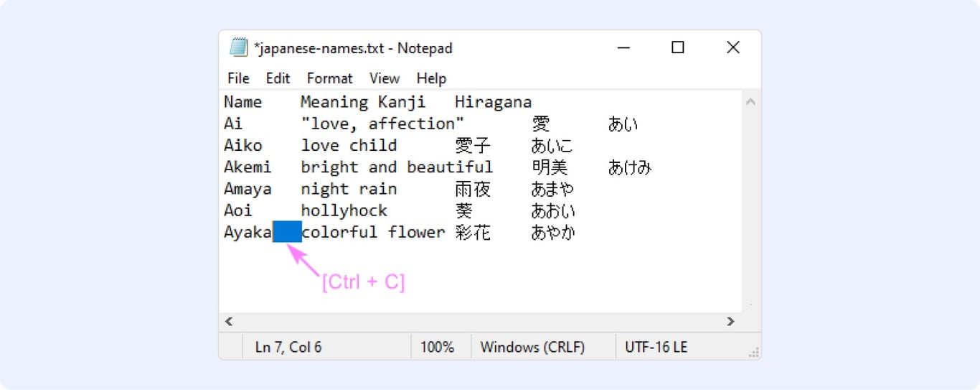Click the word 'Kanji' in header line
Image resolution: width=980 pixels, height=390 pixels.
(402, 103)
